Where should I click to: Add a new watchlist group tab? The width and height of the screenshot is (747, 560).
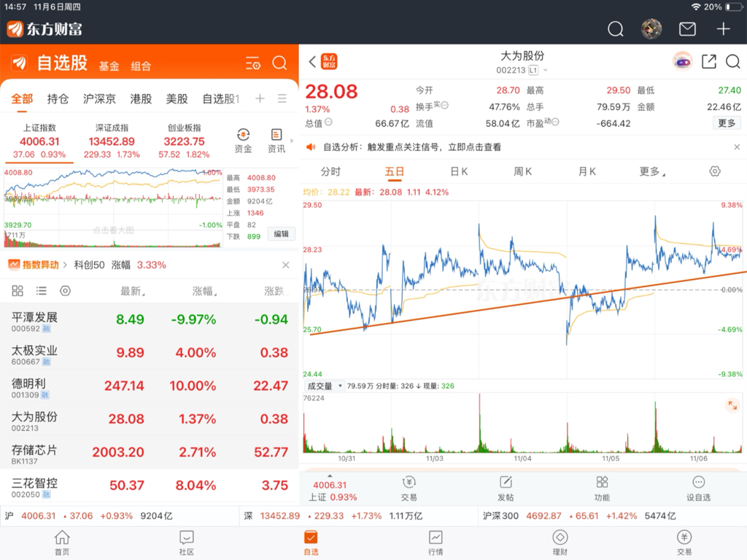[260, 98]
